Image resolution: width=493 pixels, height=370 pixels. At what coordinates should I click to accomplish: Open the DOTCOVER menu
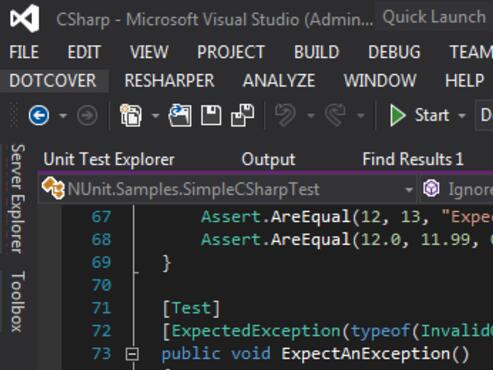pyautogui.click(x=53, y=81)
